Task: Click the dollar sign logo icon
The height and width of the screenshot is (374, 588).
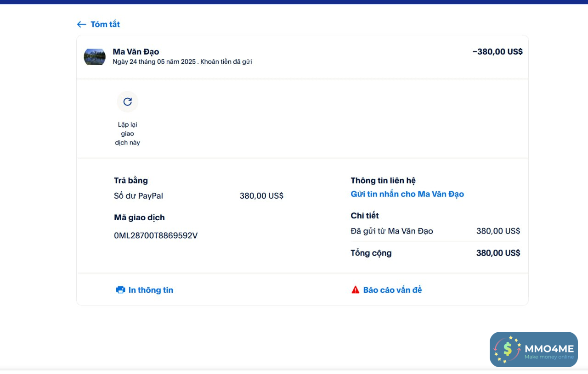Action: point(507,349)
